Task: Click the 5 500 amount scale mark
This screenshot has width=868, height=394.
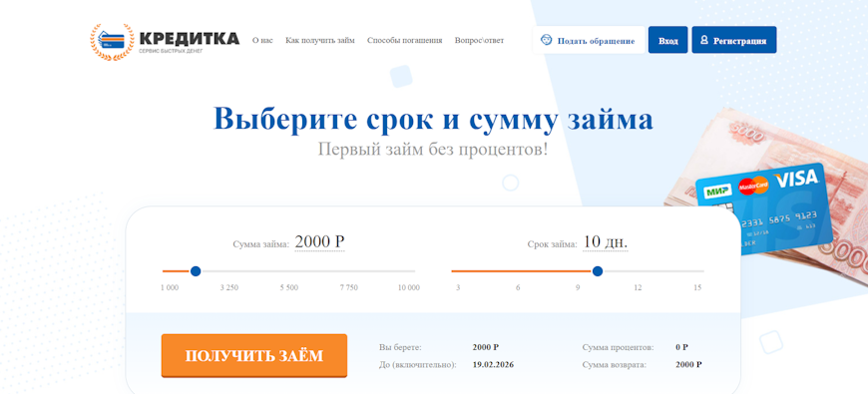Action: click(289, 287)
